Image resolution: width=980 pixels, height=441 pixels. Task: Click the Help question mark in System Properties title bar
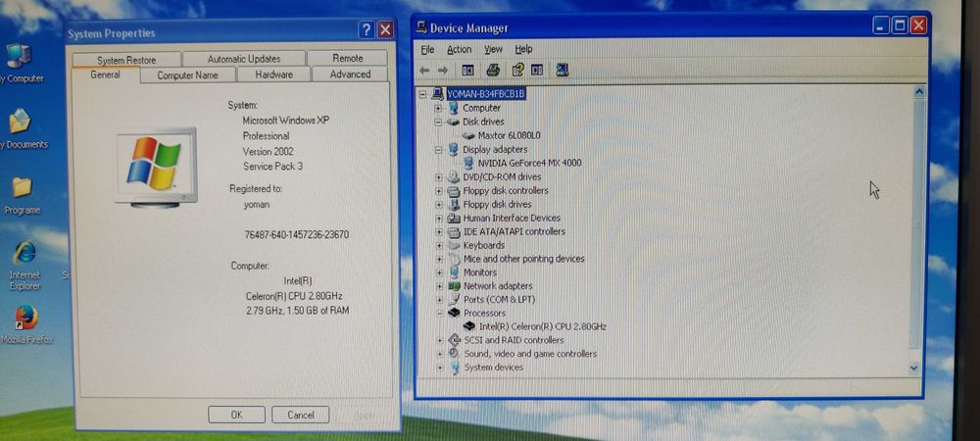click(x=367, y=30)
